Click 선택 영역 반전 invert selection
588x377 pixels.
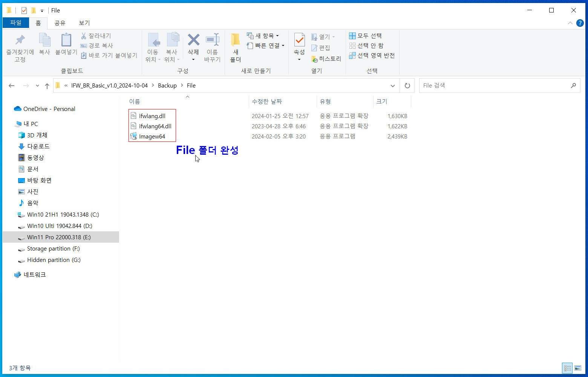pos(372,55)
